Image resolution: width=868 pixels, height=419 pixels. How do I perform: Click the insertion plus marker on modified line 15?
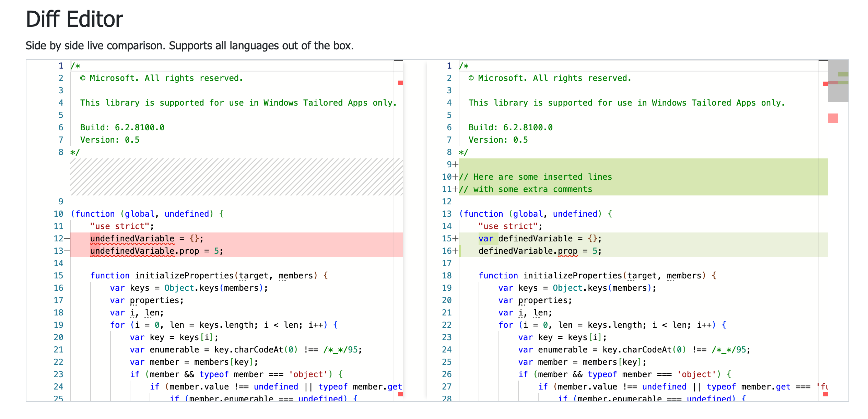455,238
